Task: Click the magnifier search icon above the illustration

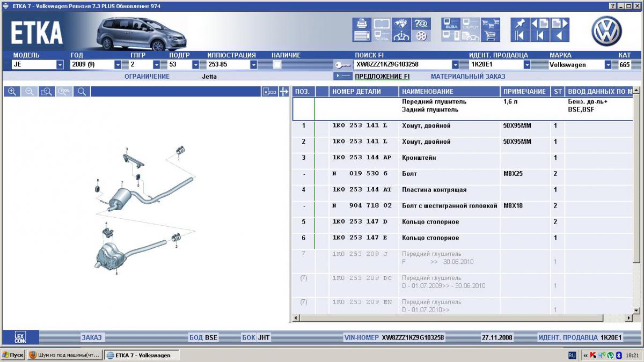Action: [x=82, y=92]
